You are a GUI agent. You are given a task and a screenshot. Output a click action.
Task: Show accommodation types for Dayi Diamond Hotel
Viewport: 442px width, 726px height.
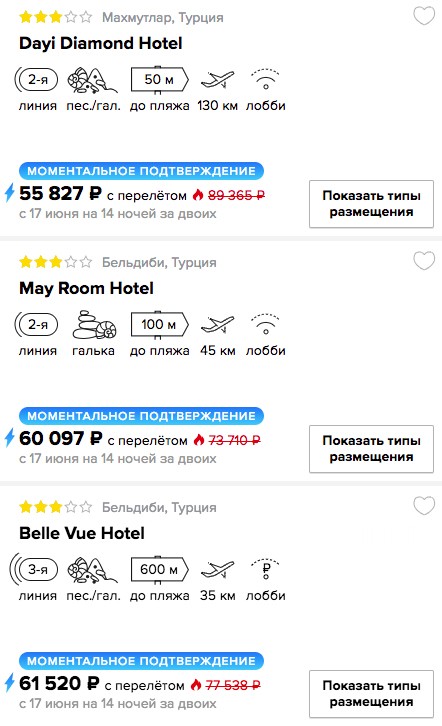(371, 204)
